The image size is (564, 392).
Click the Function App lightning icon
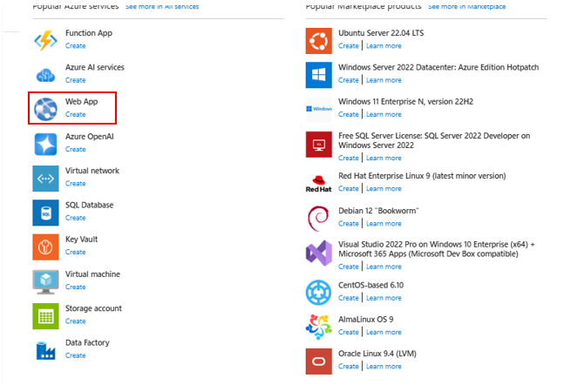click(x=45, y=40)
